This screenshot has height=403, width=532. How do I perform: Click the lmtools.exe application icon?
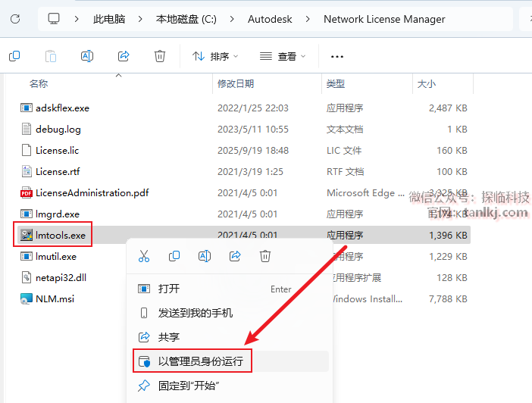click(x=27, y=235)
